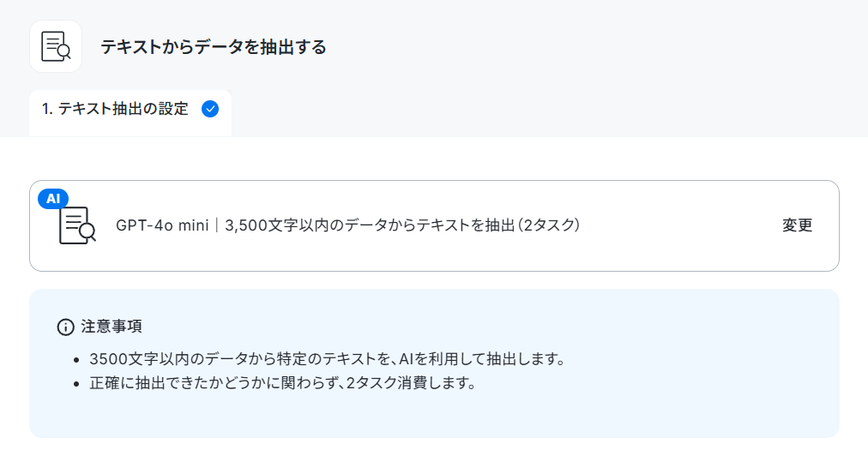Click the bullet point before 正確に抽出できたか

point(77,384)
